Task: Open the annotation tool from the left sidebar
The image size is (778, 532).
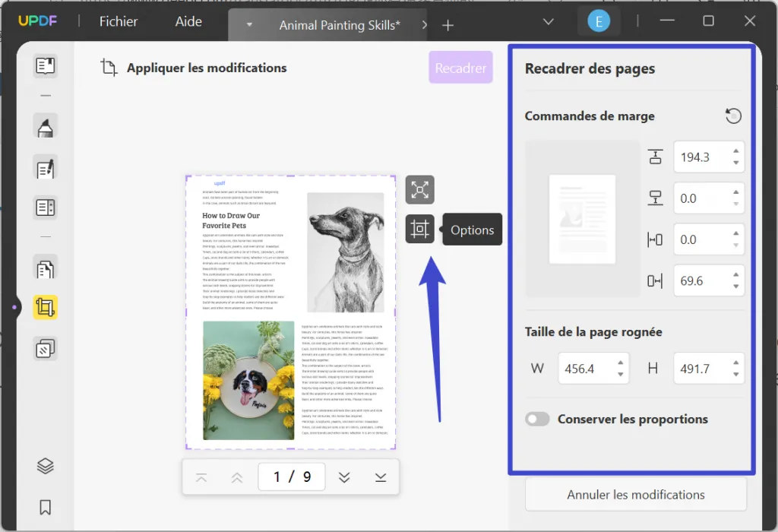Action: tap(46, 126)
